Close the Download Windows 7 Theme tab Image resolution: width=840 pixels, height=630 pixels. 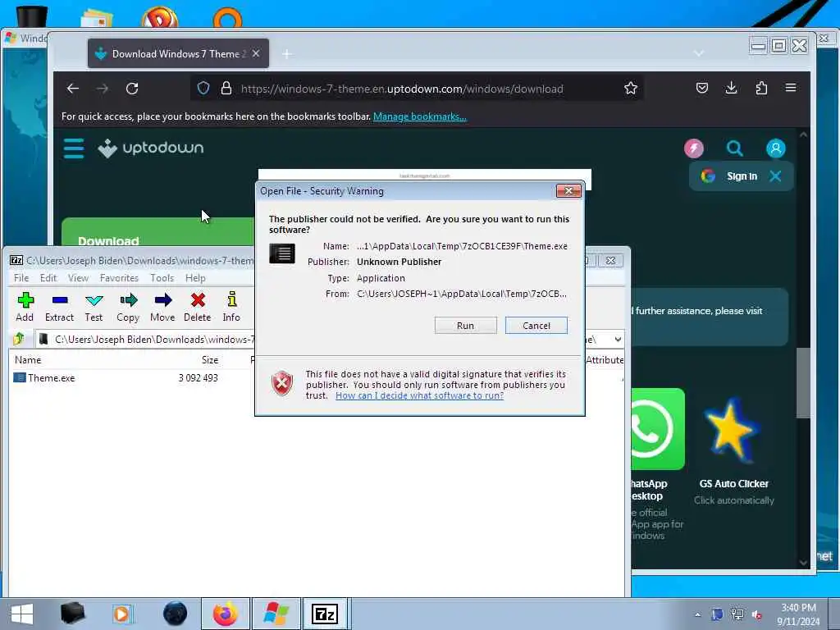pos(256,53)
